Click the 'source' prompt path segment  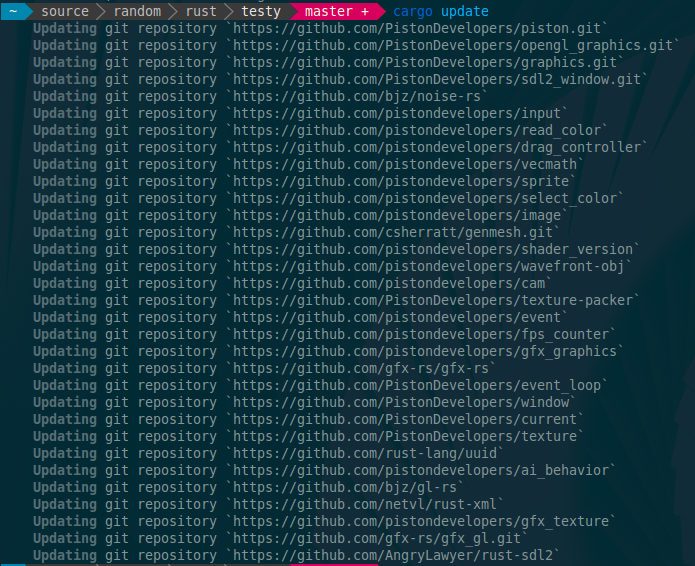point(65,11)
